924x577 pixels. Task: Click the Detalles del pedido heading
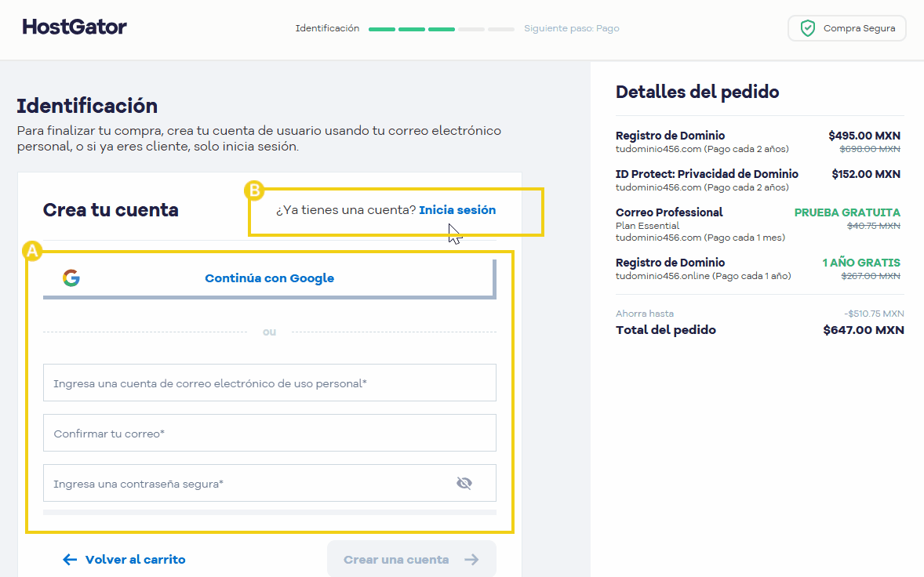click(697, 92)
